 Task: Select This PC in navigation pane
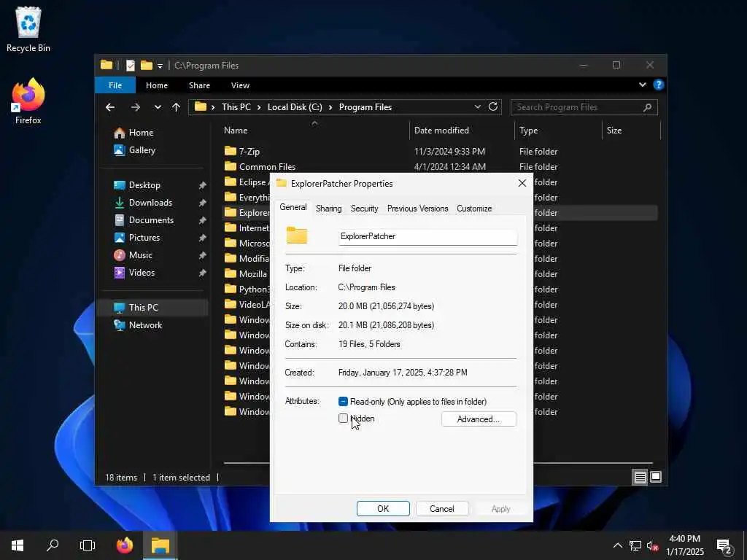coord(152,308)
